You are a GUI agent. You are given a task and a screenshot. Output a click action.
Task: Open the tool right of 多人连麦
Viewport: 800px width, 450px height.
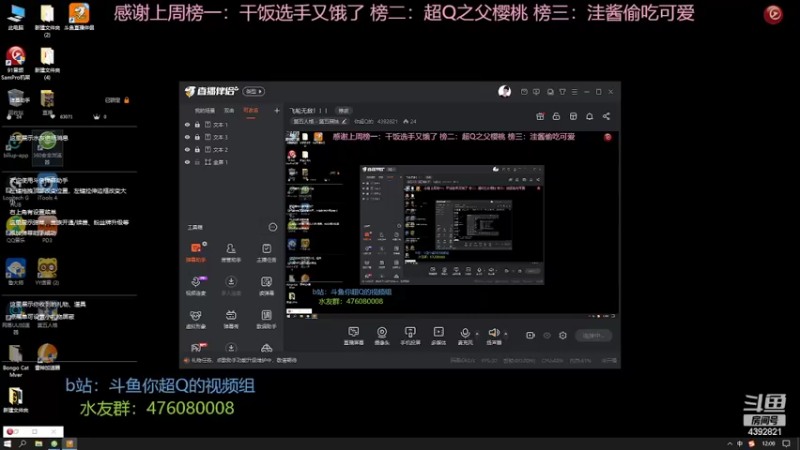(x=266, y=286)
